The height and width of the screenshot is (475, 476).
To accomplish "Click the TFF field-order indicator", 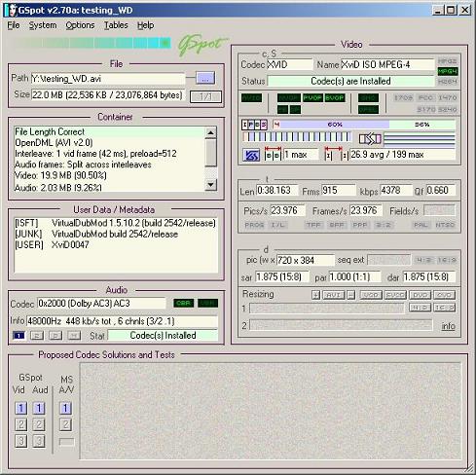I will (x=313, y=225).
